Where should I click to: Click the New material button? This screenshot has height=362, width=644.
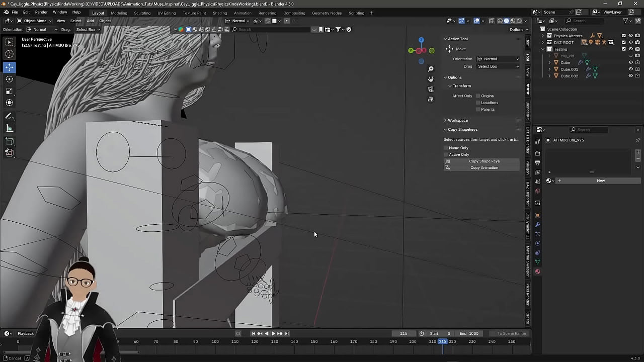pyautogui.click(x=601, y=180)
